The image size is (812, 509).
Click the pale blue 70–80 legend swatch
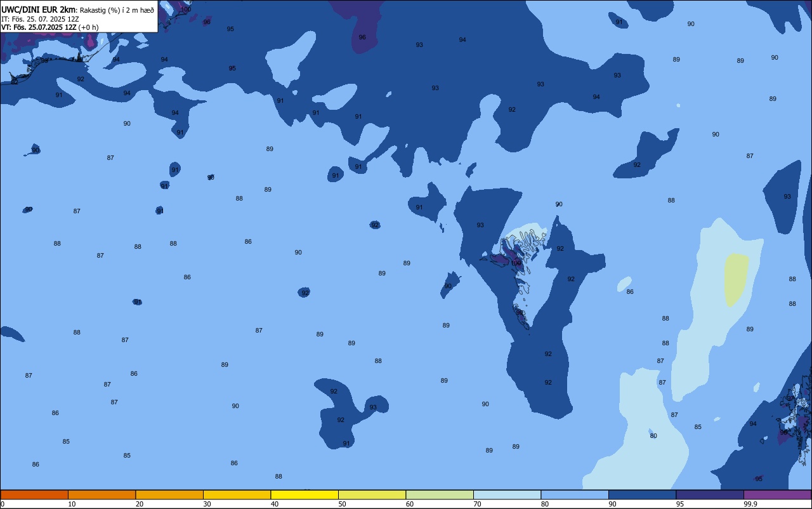[507, 494]
